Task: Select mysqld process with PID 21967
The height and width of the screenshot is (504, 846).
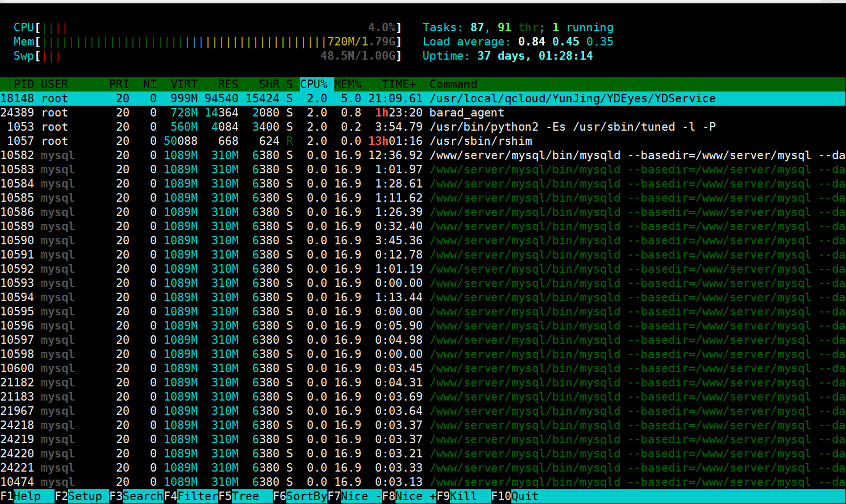Action: pyautogui.click(x=423, y=411)
